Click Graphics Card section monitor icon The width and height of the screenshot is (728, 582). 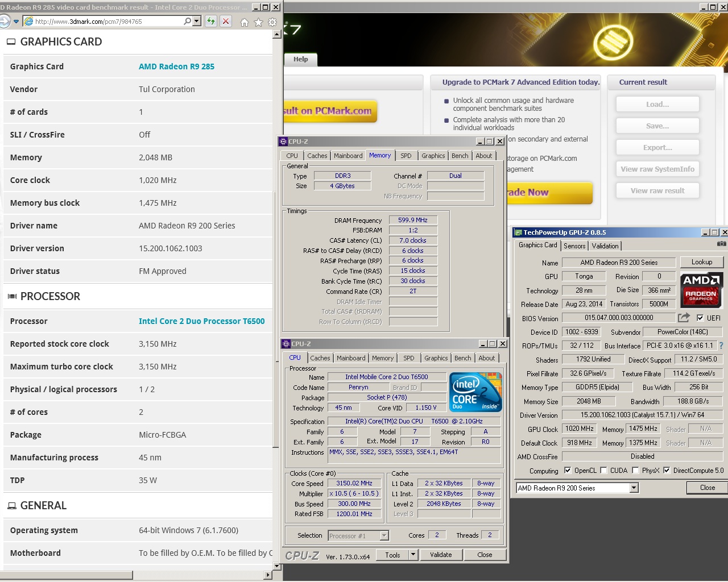pos(11,42)
